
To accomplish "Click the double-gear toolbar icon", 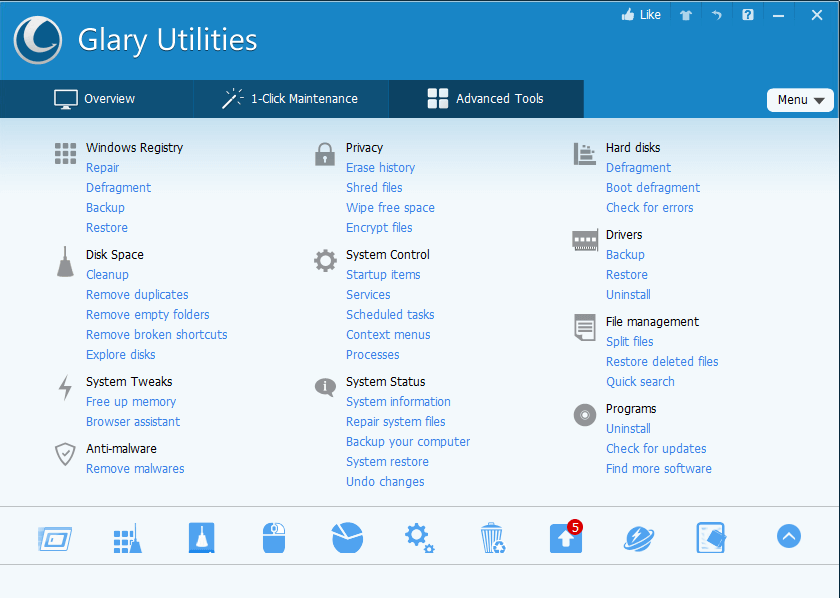I will tap(419, 538).
